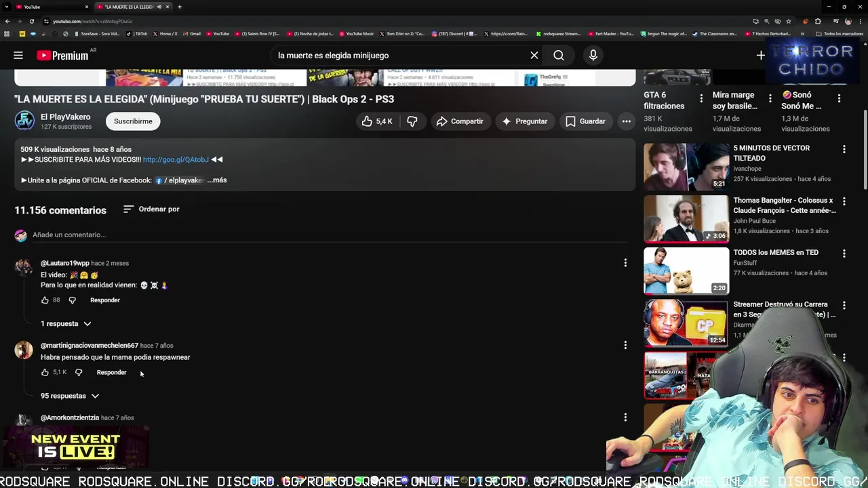Screen dimensions: 868x488
Task: Open tab search dropdown arrow
Action: coord(7,7)
